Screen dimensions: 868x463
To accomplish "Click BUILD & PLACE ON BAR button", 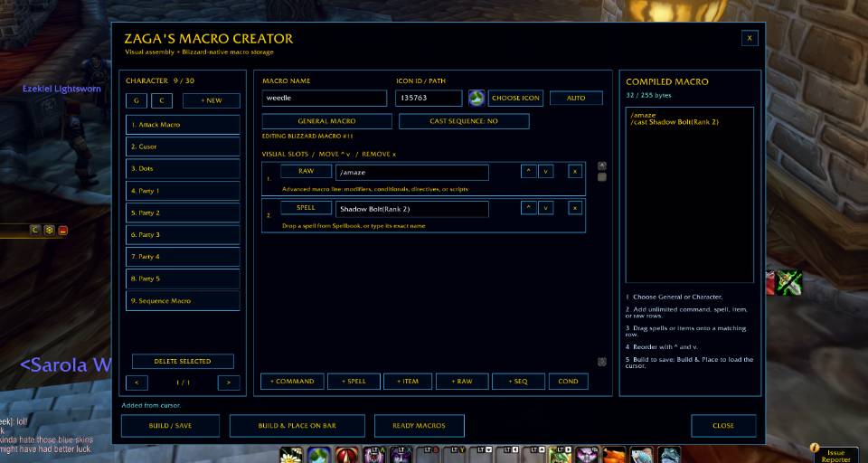I will click(x=297, y=426).
